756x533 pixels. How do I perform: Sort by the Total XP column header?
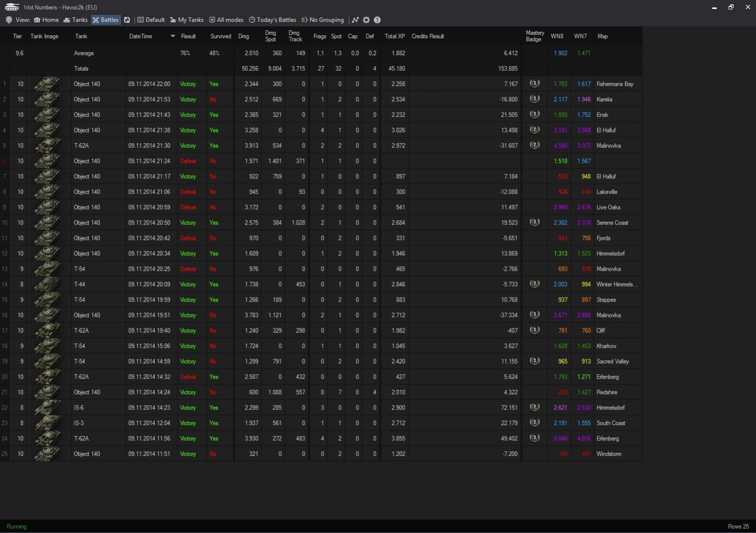[395, 36]
